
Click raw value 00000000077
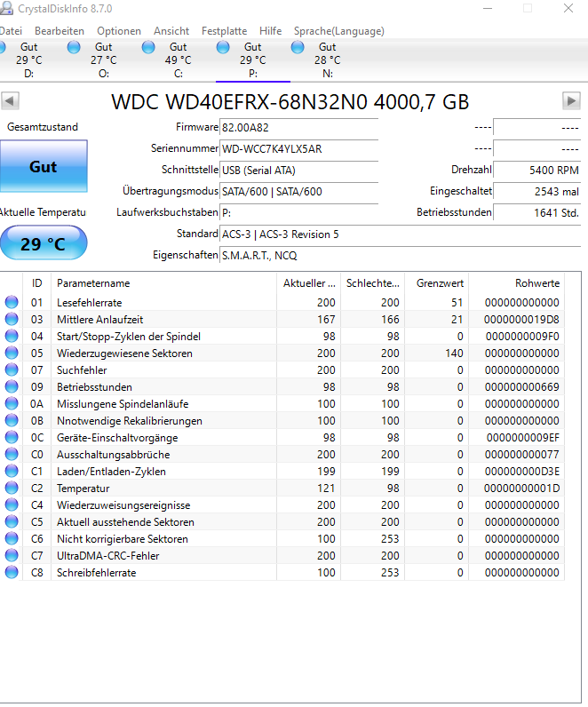tap(521, 455)
